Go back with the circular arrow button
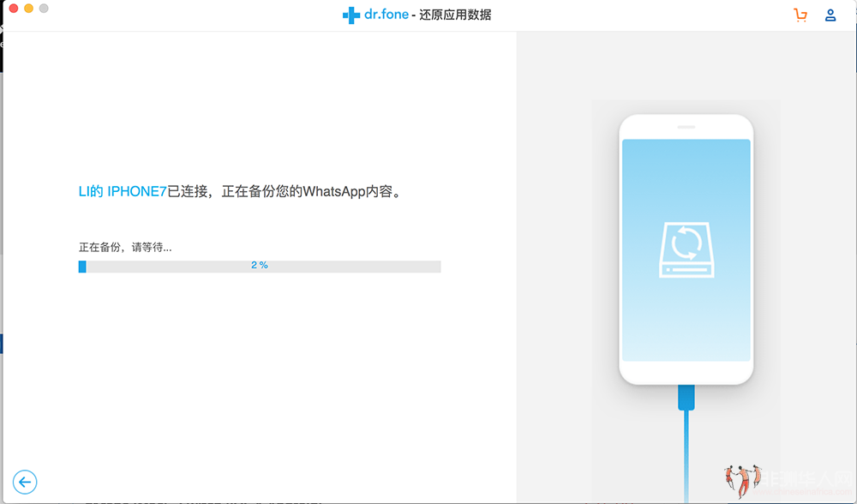The width and height of the screenshot is (857, 504). 25,482
